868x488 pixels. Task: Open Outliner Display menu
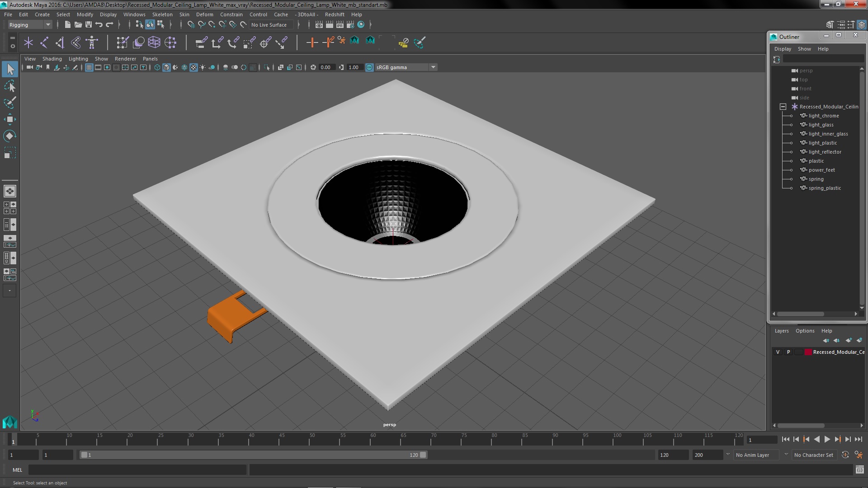(x=783, y=49)
